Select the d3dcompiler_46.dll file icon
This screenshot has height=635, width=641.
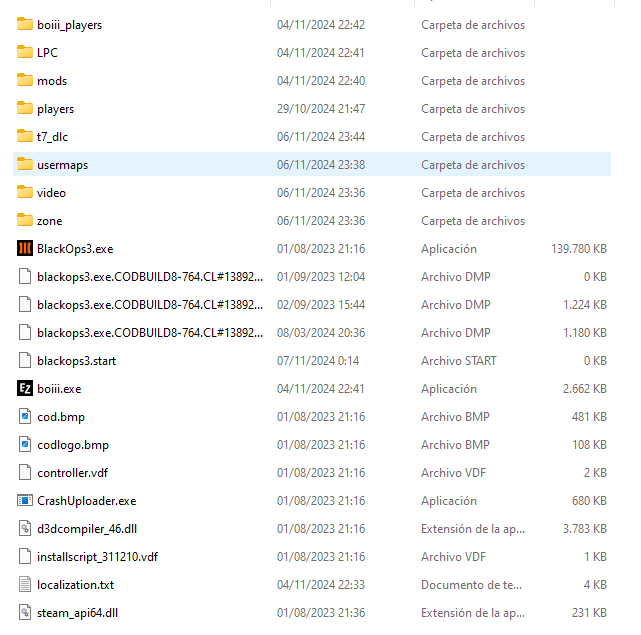pyautogui.click(x=25, y=529)
